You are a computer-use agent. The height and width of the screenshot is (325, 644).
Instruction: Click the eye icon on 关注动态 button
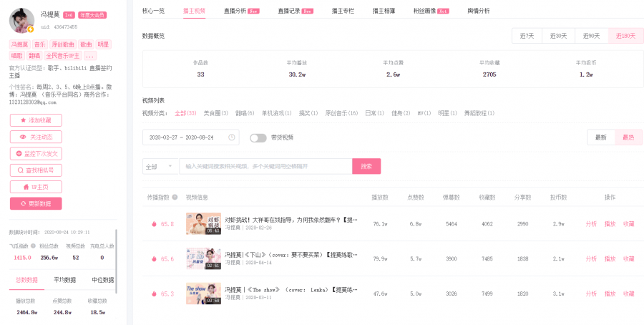click(x=23, y=137)
